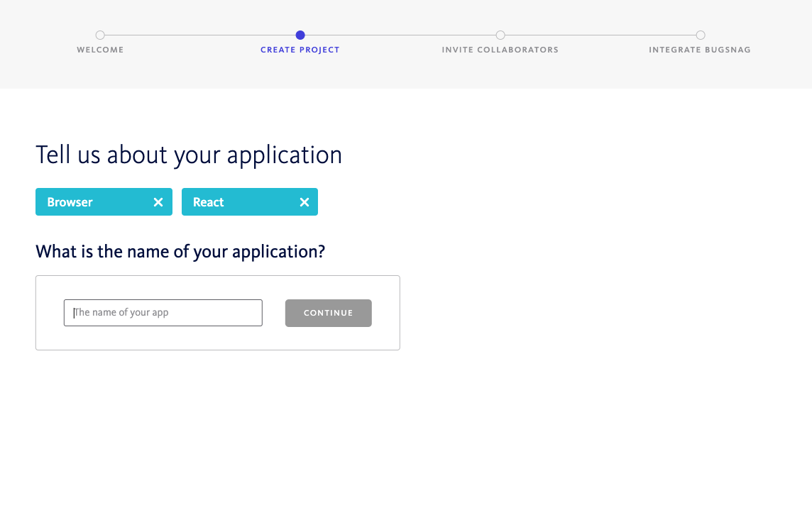Click the WELCOME step label

pos(101,50)
